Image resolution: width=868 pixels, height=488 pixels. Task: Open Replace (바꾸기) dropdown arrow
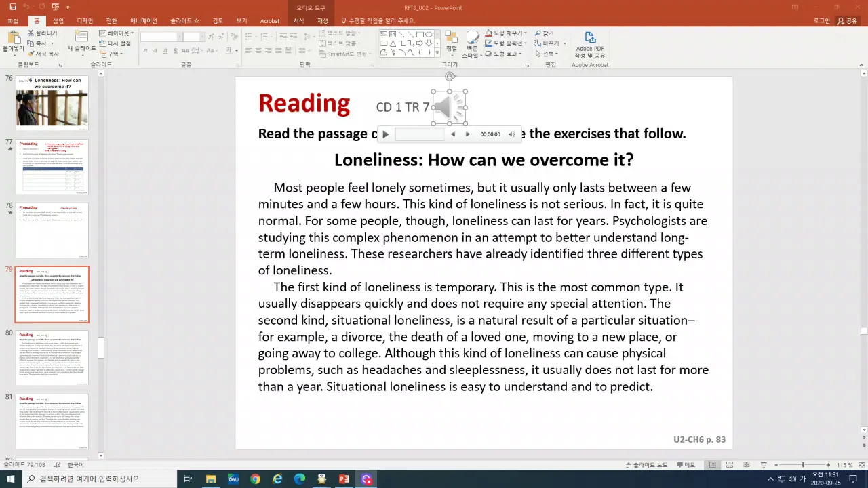pyautogui.click(x=565, y=43)
